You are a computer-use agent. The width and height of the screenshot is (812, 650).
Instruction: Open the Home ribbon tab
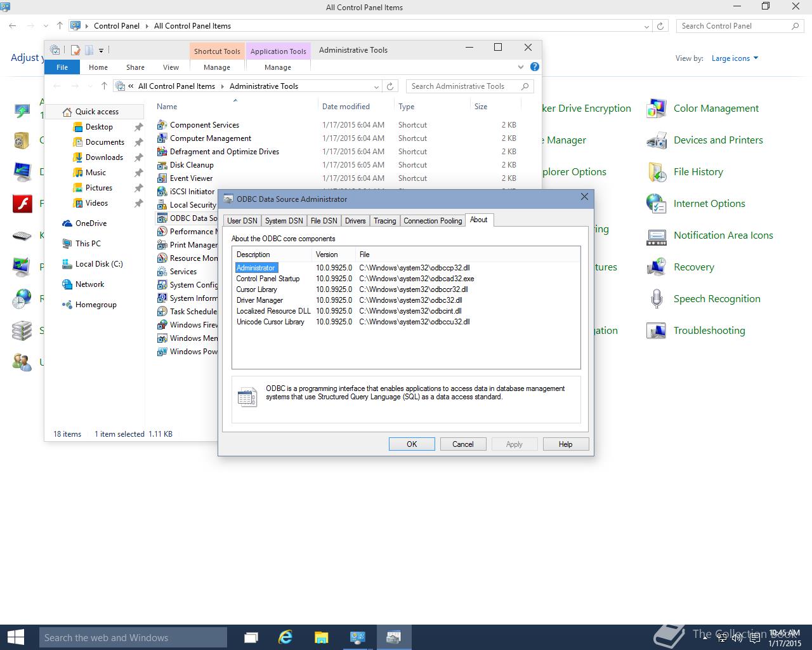[x=98, y=67]
